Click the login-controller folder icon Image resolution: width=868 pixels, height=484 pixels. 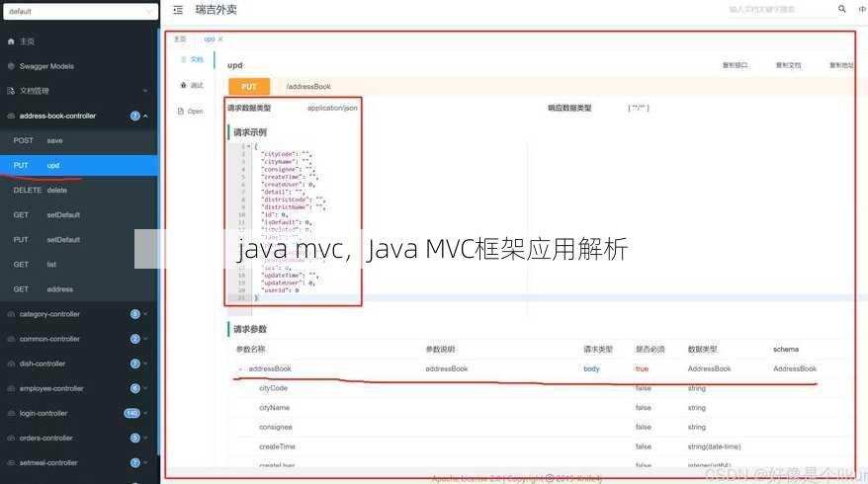click(x=11, y=413)
